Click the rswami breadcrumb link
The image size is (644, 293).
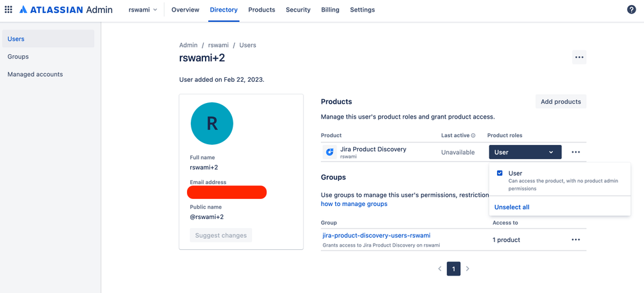pos(219,45)
